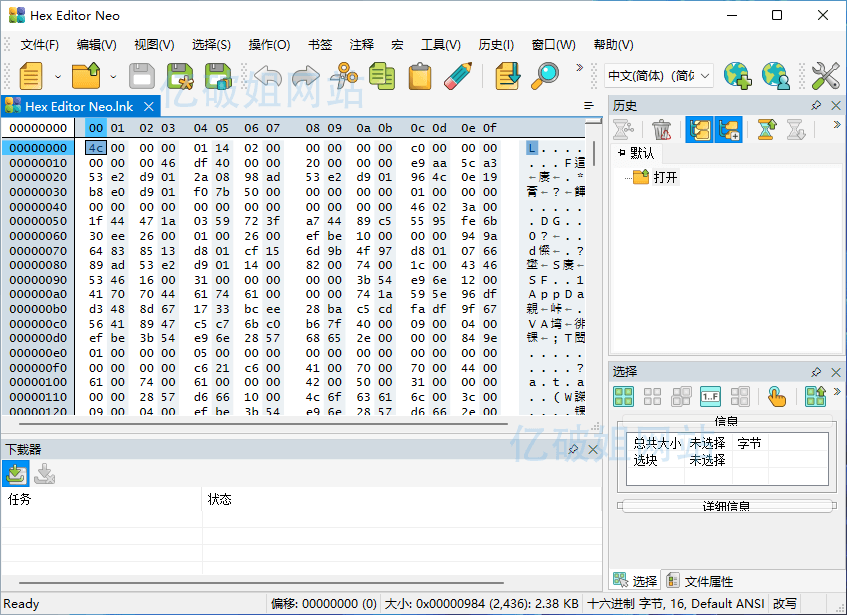847x615 pixels.
Task: Open settings with the wrench tools icon
Action: click(825, 76)
